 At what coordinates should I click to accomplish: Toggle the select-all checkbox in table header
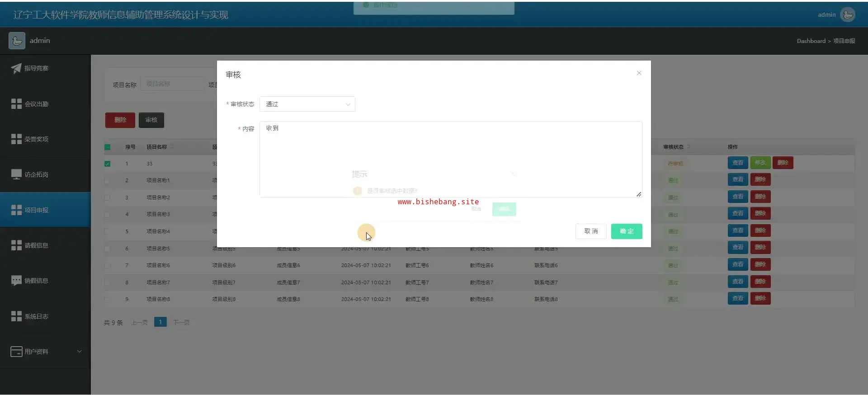[x=107, y=147]
